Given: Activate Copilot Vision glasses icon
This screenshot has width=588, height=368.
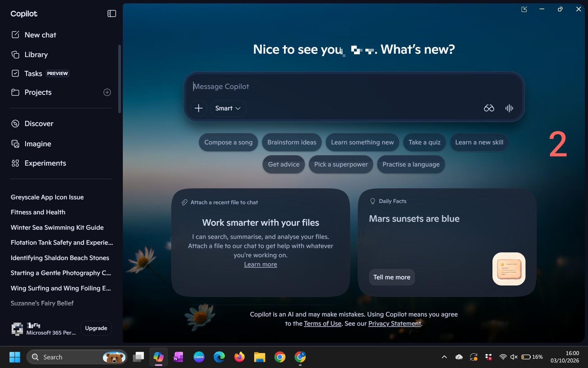Looking at the screenshot, I should 489,108.
